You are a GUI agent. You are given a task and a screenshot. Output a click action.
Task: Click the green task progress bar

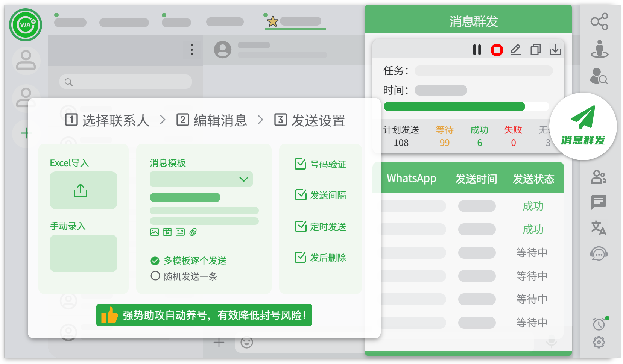pyautogui.click(x=454, y=106)
